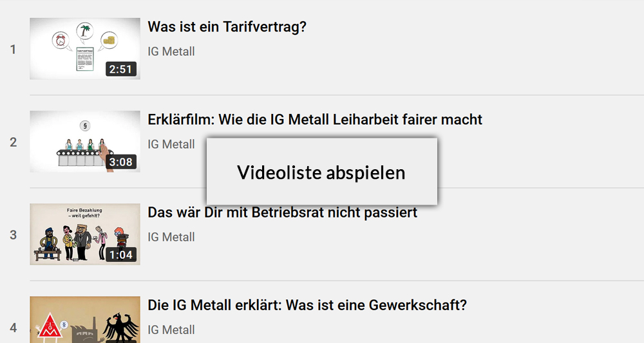The height and width of the screenshot is (343, 644).
Task: Open 'Das wär Dir mit Betriebsrat nicht passiert'
Action: click(283, 212)
